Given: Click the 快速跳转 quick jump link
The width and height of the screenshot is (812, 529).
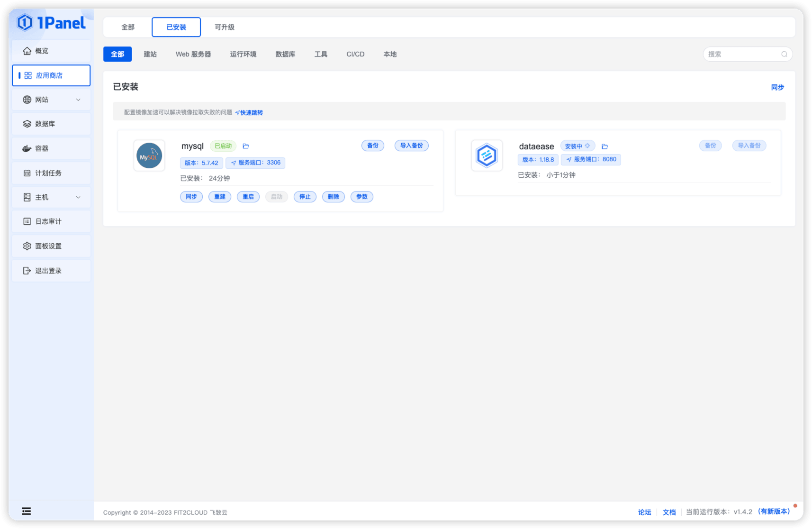Looking at the screenshot, I should pyautogui.click(x=249, y=113).
